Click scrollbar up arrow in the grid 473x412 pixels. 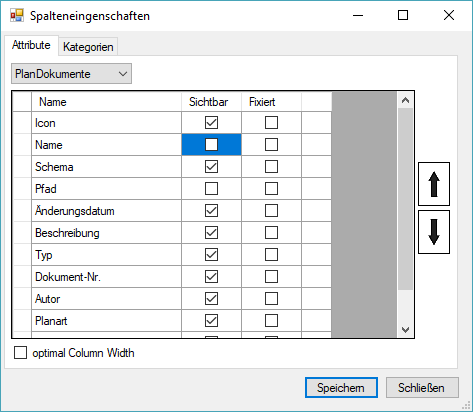click(405, 100)
